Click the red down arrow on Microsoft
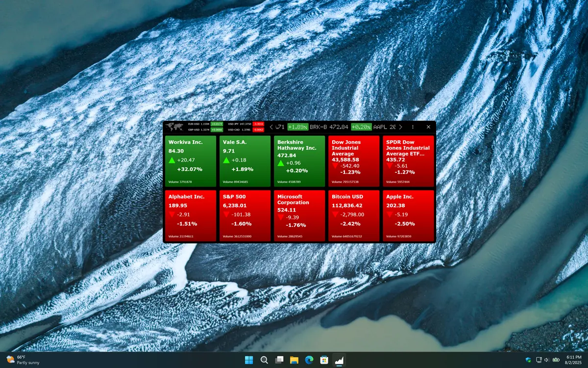This screenshot has width=588, height=368. 281,217
